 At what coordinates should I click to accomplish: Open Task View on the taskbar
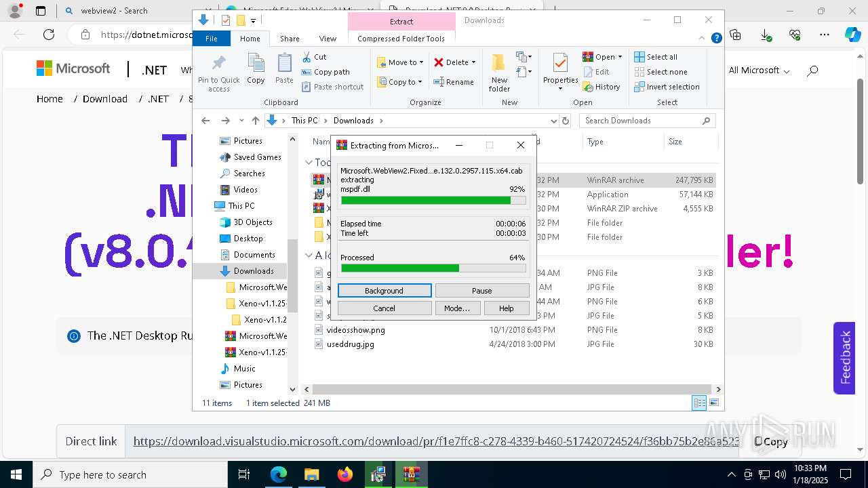[x=244, y=474]
